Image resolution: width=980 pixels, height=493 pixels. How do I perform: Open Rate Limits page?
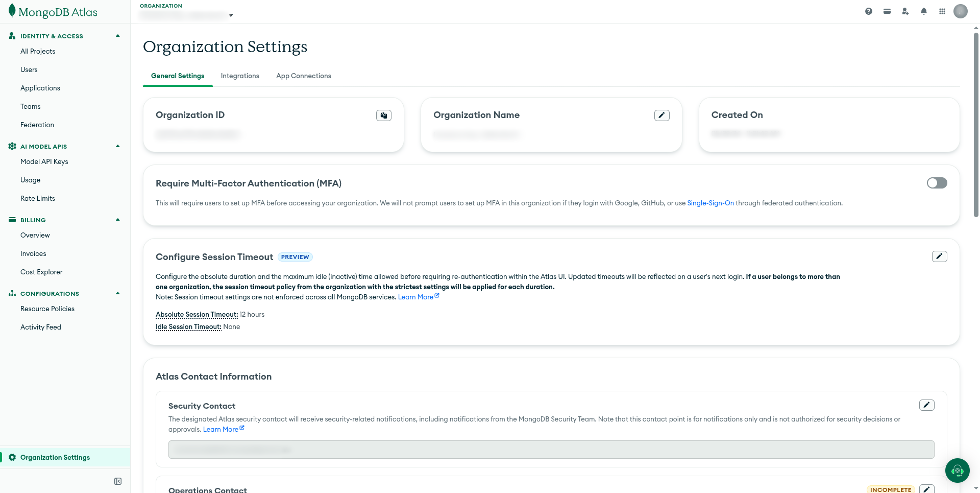(x=38, y=198)
